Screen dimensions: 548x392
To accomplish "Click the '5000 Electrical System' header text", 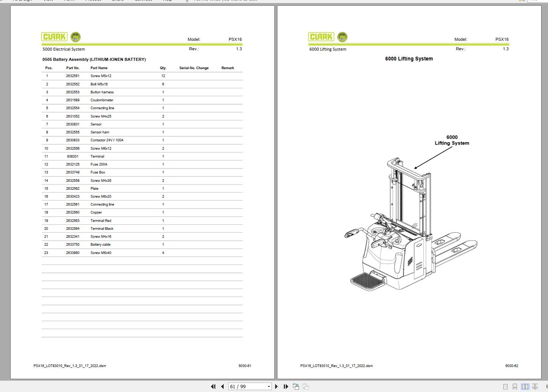I will (x=64, y=49).
